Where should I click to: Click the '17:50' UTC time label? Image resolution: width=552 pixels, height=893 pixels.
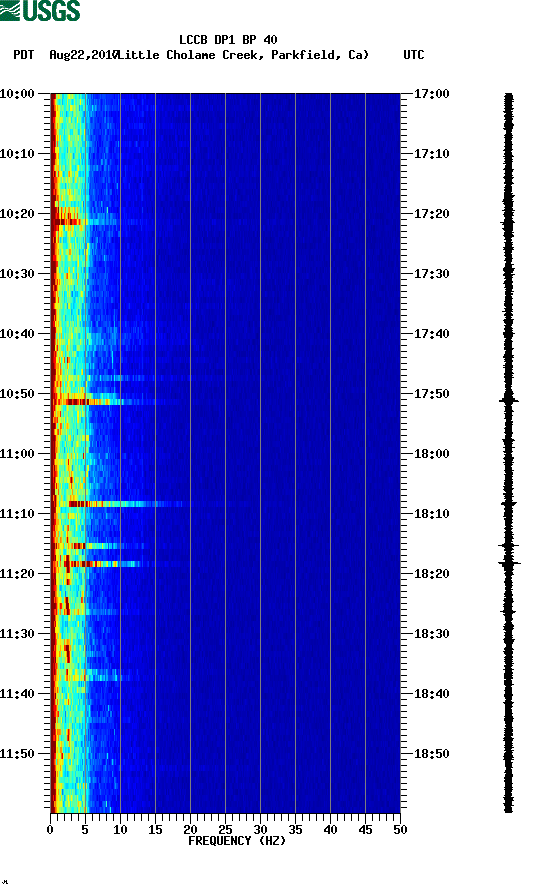(x=432, y=394)
